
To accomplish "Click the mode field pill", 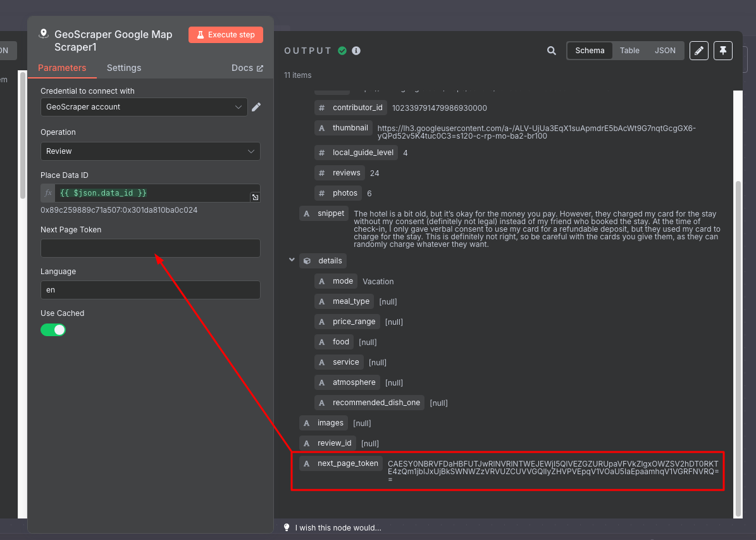I will 336,281.
